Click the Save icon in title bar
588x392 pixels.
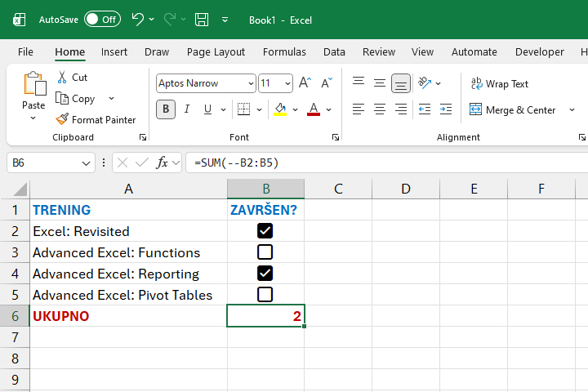tap(201, 19)
